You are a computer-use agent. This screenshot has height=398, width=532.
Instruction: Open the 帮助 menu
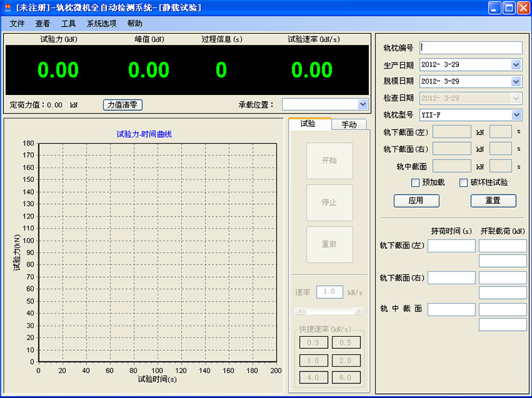click(x=135, y=23)
